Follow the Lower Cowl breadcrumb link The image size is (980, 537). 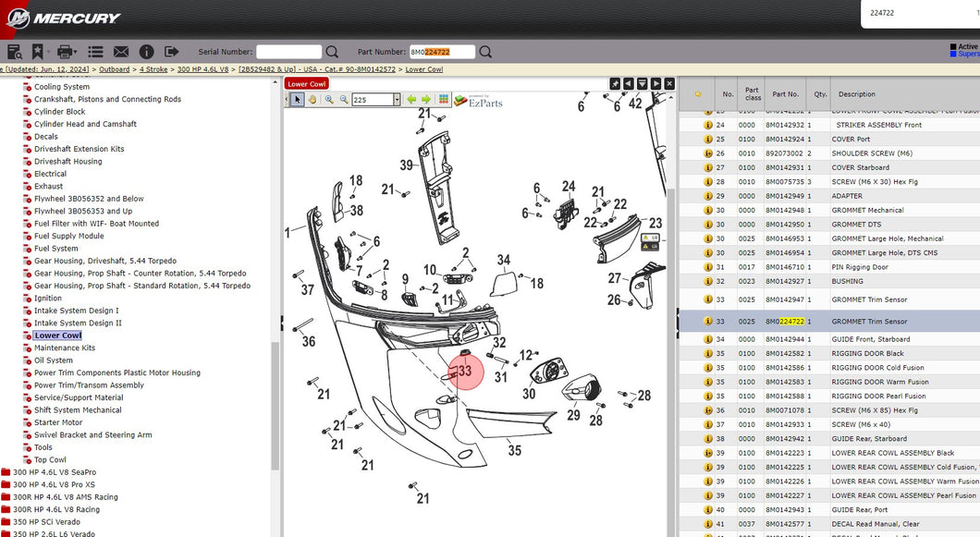(424, 69)
